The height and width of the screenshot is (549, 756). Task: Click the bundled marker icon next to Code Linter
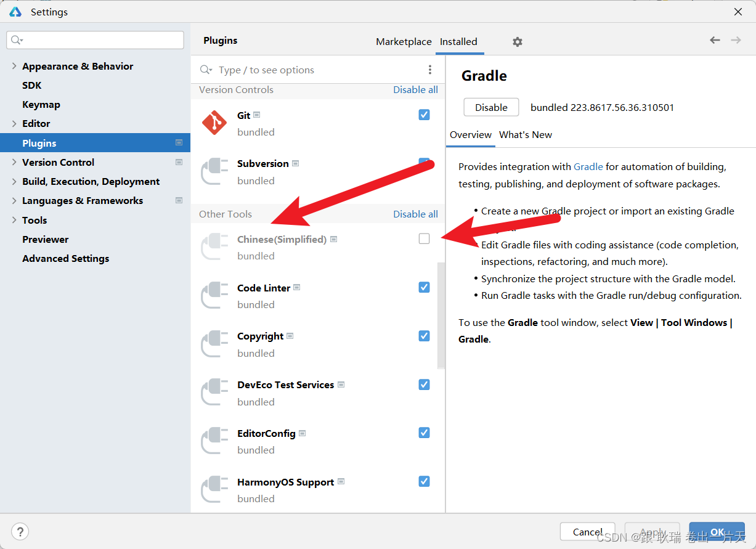tap(296, 287)
